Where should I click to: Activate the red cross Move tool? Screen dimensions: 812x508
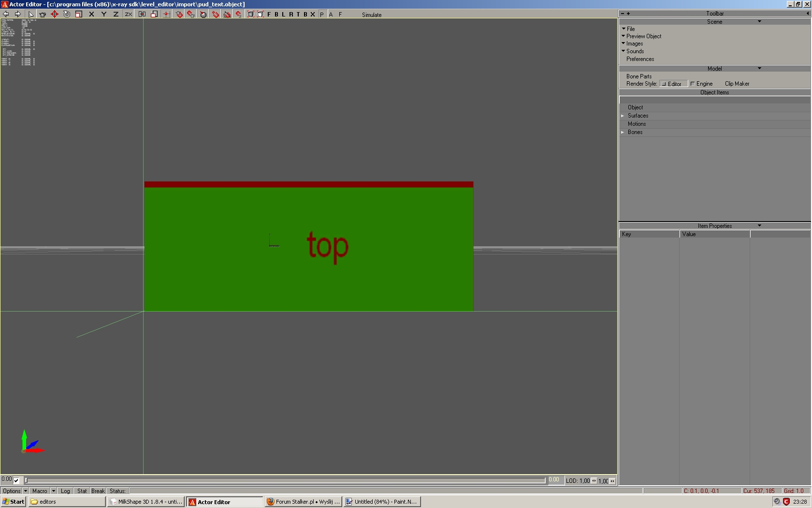(x=55, y=15)
